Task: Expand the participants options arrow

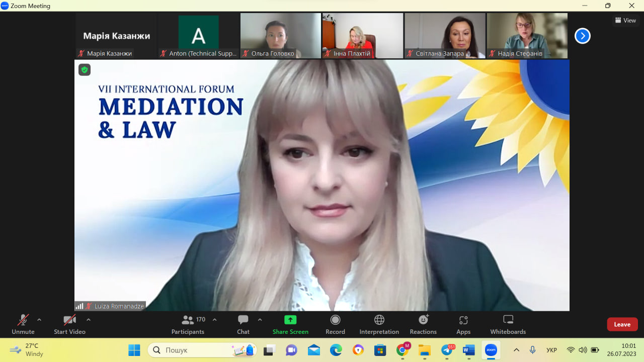Action: pos(215,320)
